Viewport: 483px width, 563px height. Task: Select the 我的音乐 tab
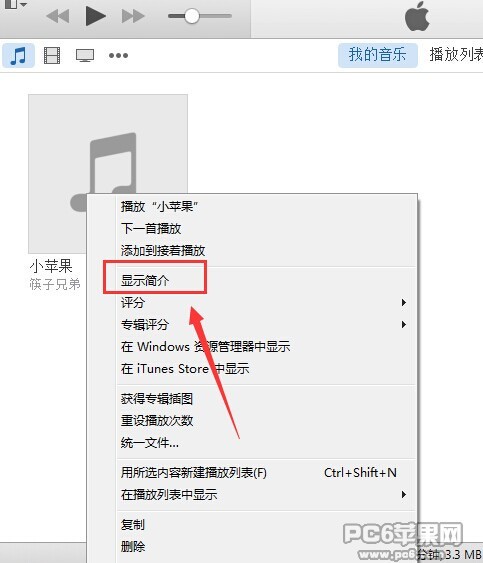pyautogui.click(x=378, y=55)
